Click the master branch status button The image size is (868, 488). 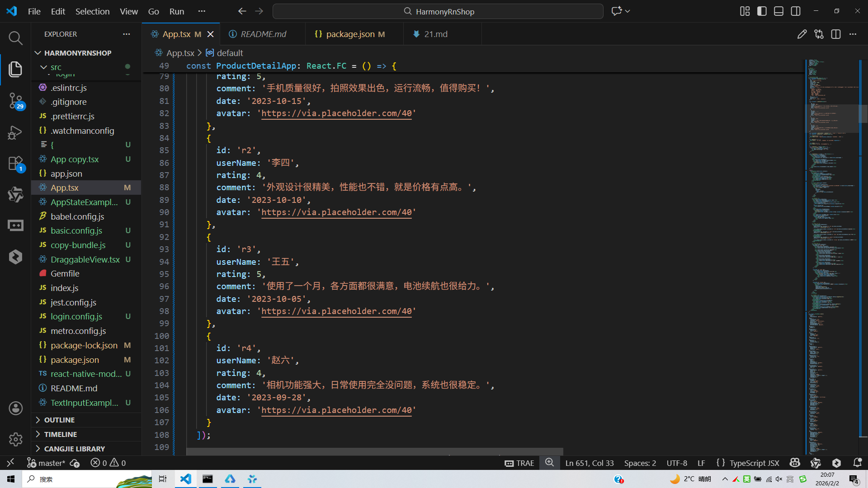point(46,463)
